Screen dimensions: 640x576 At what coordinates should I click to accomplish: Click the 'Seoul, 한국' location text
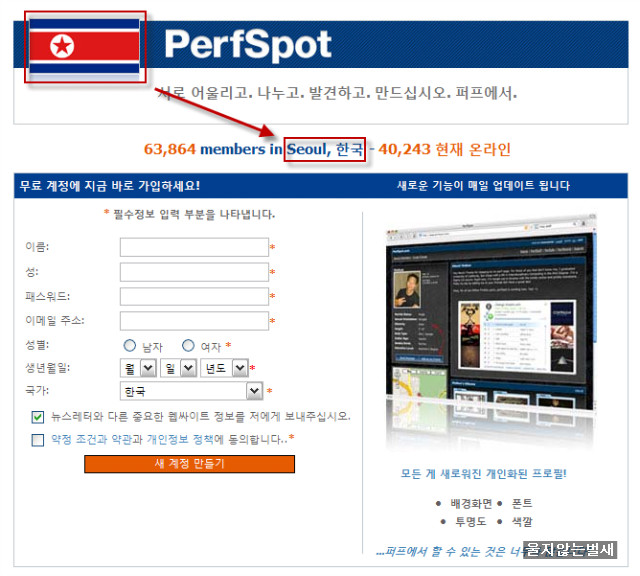(x=325, y=149)
